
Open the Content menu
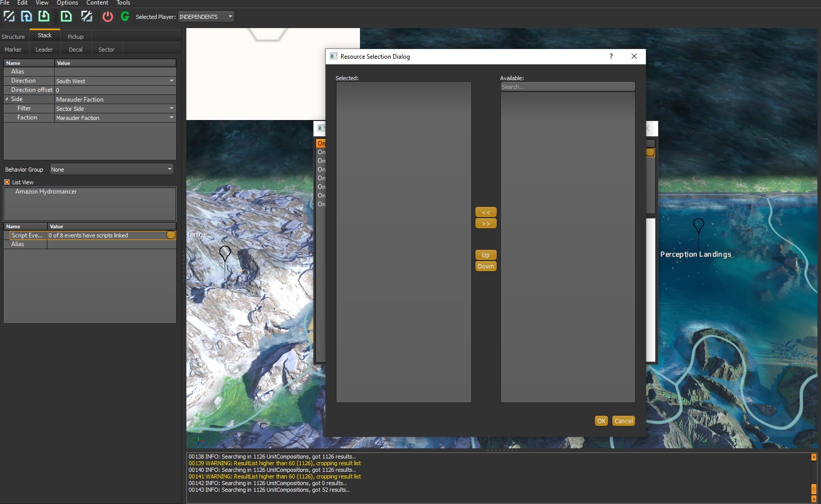click(x=97, y=3)
